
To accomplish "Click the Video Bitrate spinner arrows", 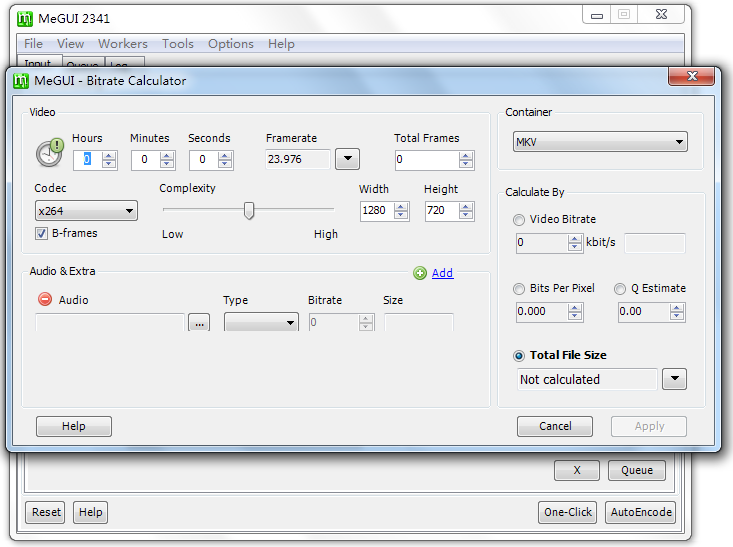I will pos(575,243).
